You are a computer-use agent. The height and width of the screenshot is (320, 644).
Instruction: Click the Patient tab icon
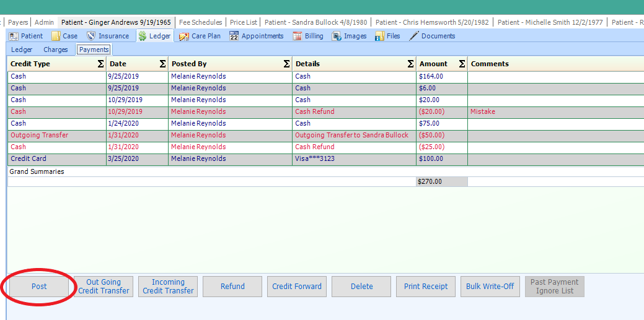pyautogui.click(x=14, y=36)
